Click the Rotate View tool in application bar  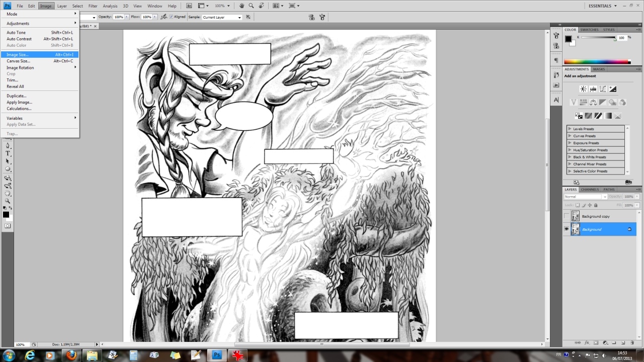click(x=261, y=6)
